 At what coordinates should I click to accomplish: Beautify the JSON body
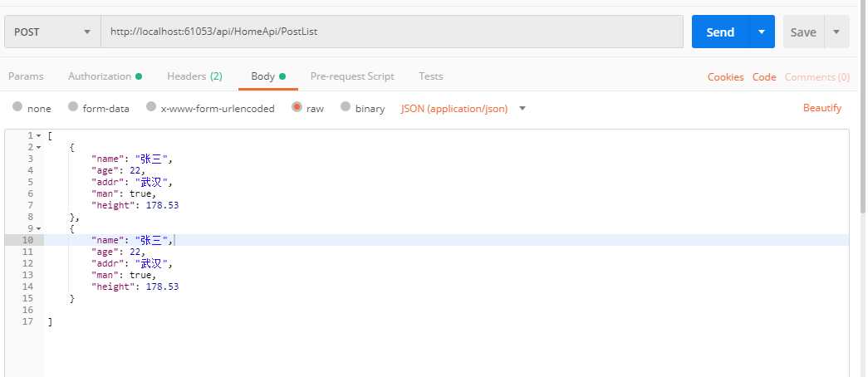point(822,108)
